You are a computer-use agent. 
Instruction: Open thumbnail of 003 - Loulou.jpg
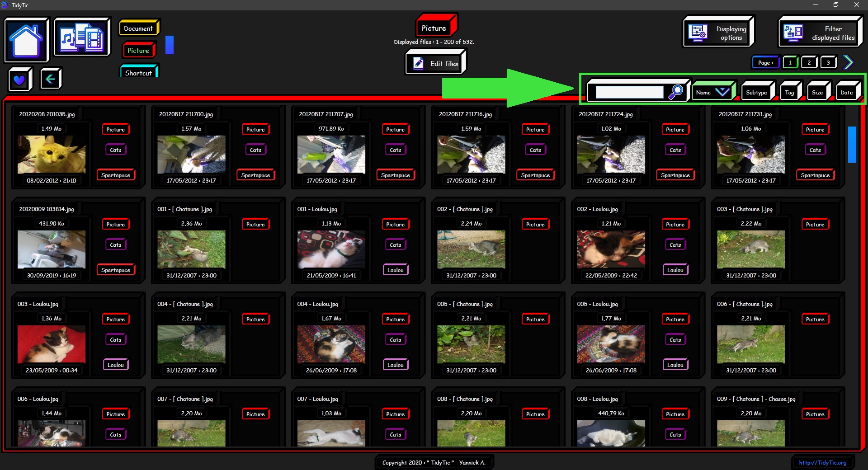[52, 344]
